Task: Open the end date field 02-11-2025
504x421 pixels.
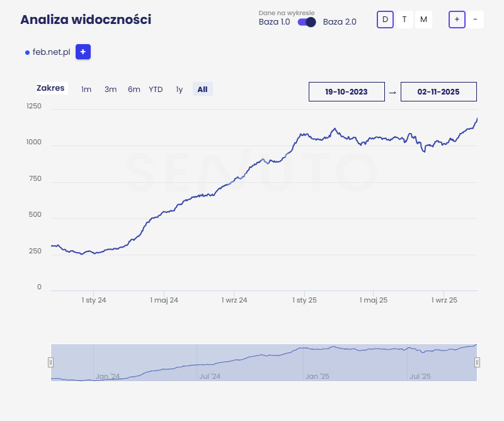Action: (438, 91)
